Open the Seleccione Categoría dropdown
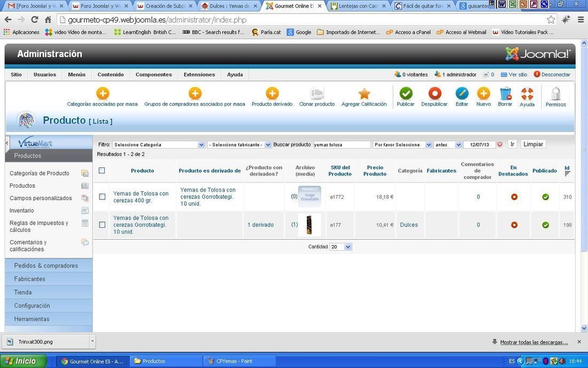This screenshot has width=588, height=368. (159, 145)
